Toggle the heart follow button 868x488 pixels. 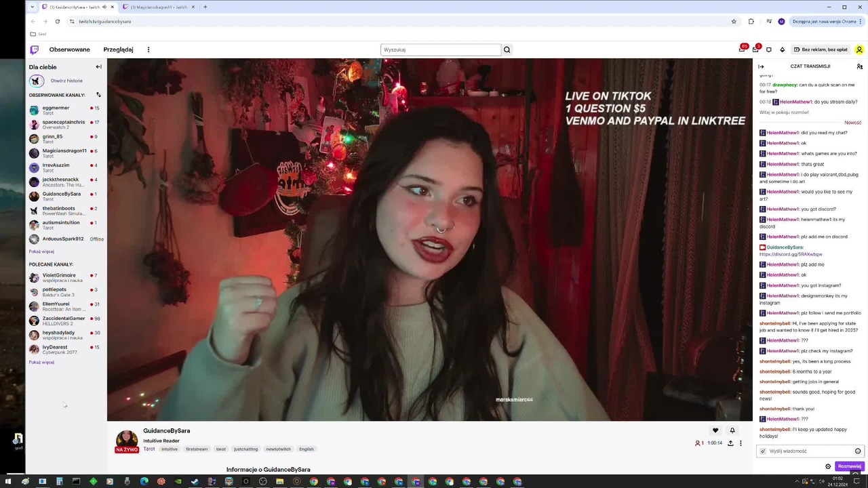point(715,430)
